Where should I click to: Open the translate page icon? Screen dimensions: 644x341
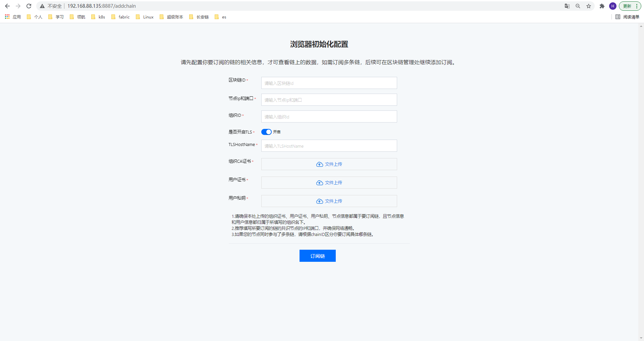tap(567, 6)
